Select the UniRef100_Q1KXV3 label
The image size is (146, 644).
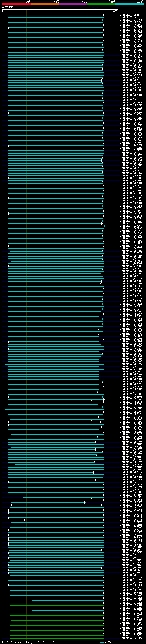[x=131, y=63]
